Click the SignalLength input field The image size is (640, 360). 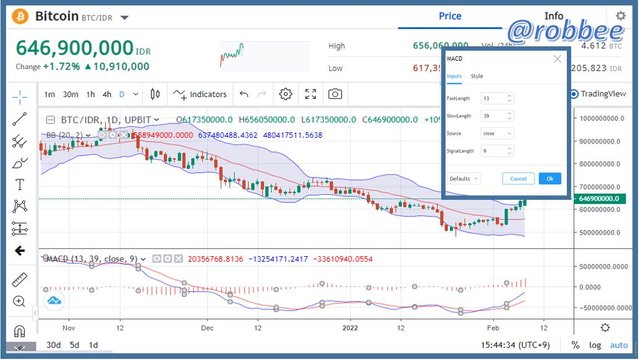[497, 151]
